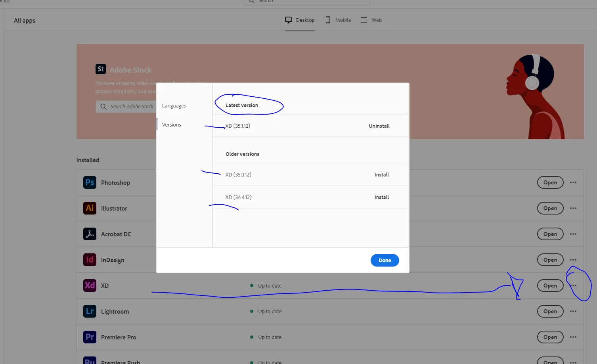597x364 pixels.
Task: Click the Mobile phone icon
Action: pos(328,20)
